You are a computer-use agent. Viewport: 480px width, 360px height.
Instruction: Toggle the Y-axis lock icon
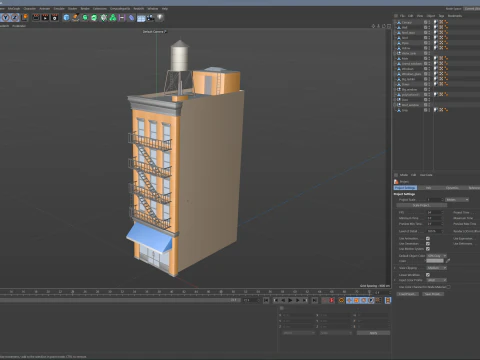(x=6, y=17)
